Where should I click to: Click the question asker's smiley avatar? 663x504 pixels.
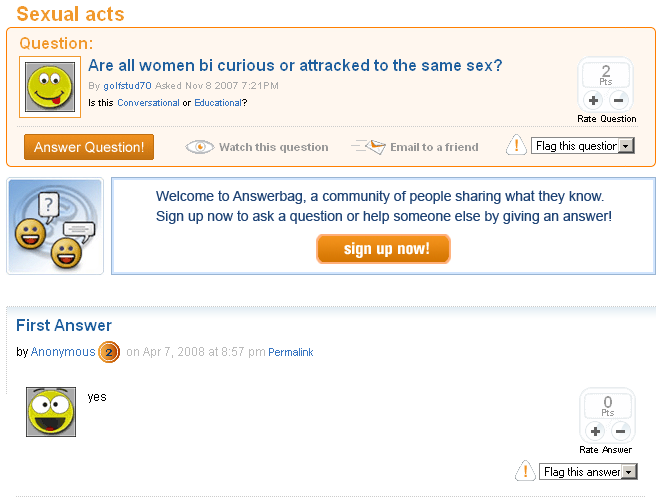coord(50,87)
